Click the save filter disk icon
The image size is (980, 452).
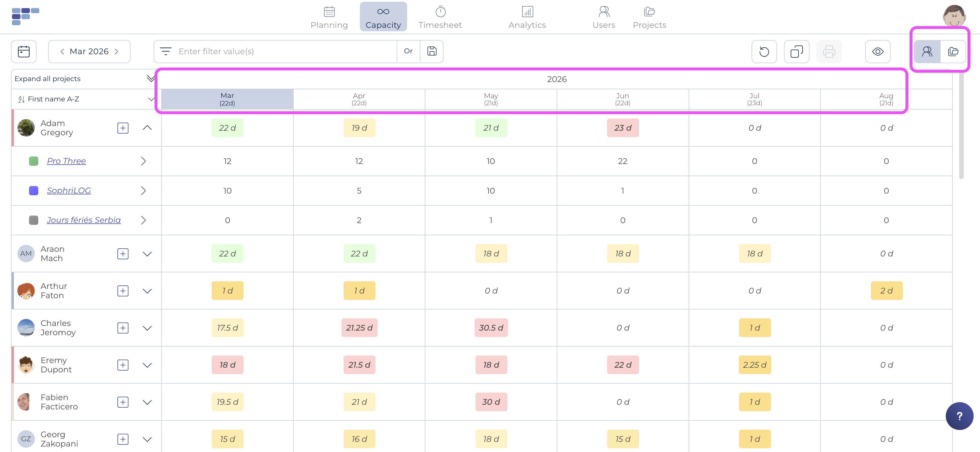click(432, 51)
